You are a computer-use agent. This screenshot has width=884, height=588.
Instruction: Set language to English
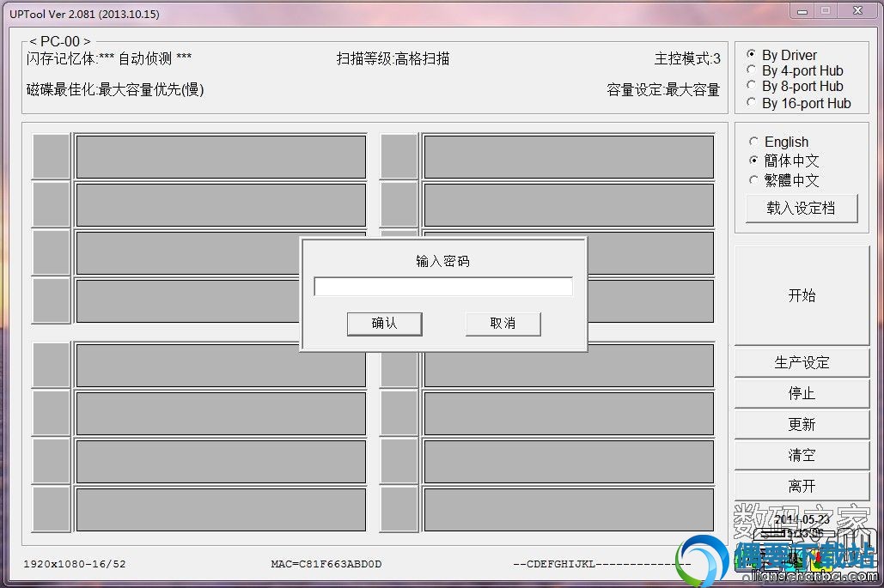click(x=778, y=142)
